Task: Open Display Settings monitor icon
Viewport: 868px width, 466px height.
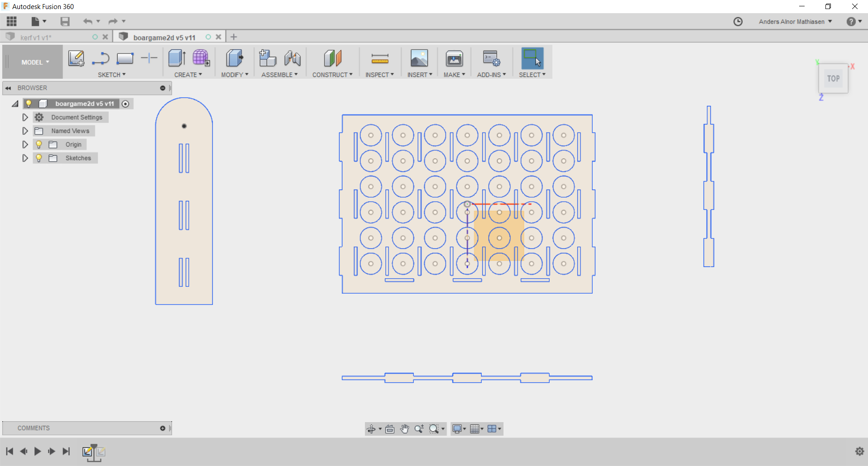Action: point(457,429)
